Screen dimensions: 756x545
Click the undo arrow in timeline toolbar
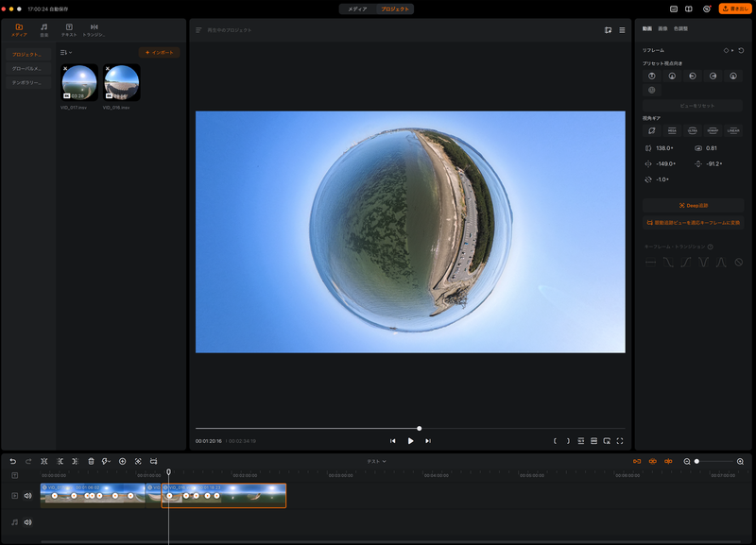tap(13, 461)
